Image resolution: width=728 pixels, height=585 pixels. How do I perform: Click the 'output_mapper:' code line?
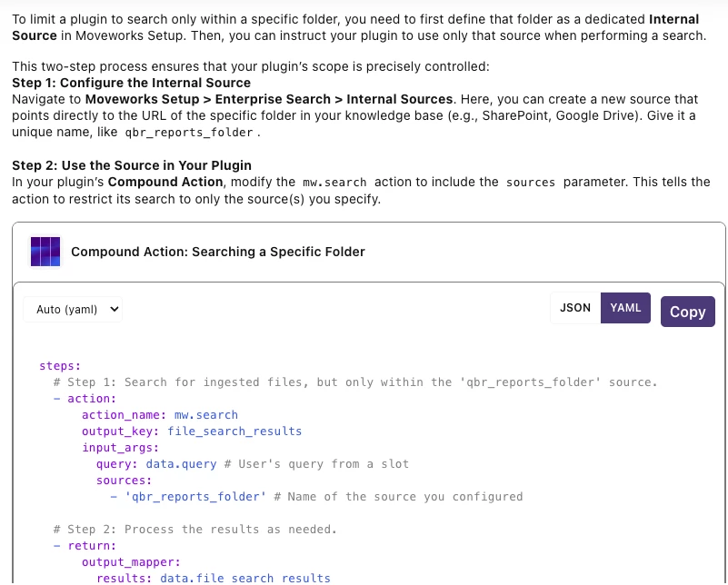[131, 562]
